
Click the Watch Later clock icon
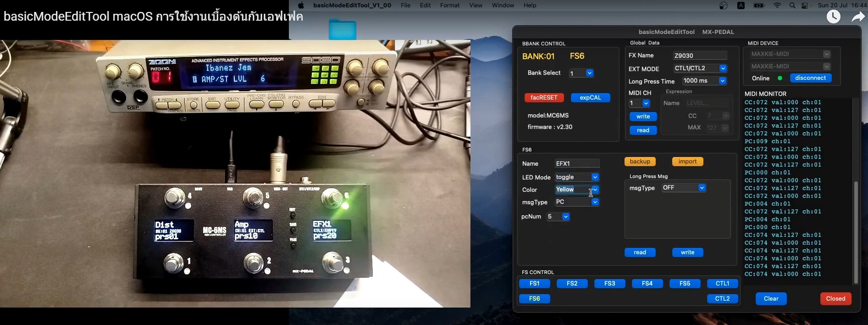(x=833, y=17)
